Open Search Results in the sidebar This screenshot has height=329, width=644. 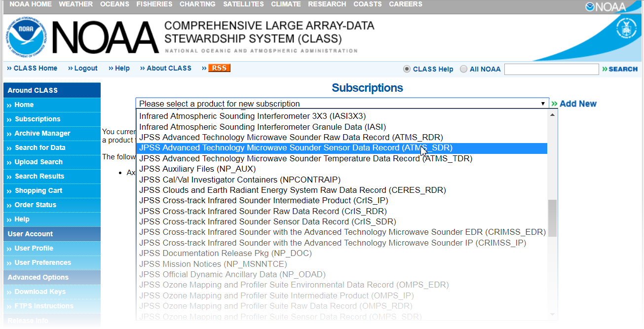(52, 176)
